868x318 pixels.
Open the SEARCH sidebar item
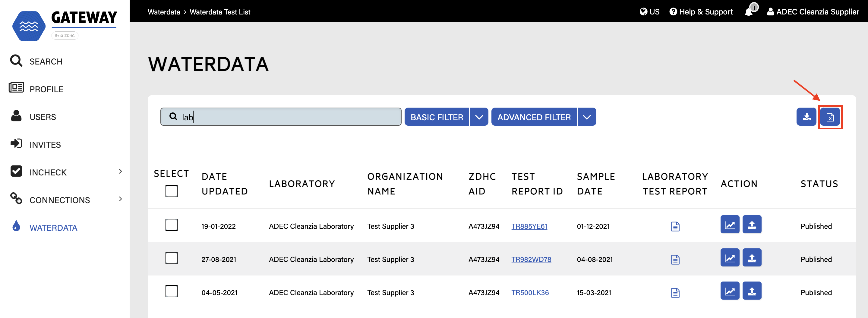[46, 62]
